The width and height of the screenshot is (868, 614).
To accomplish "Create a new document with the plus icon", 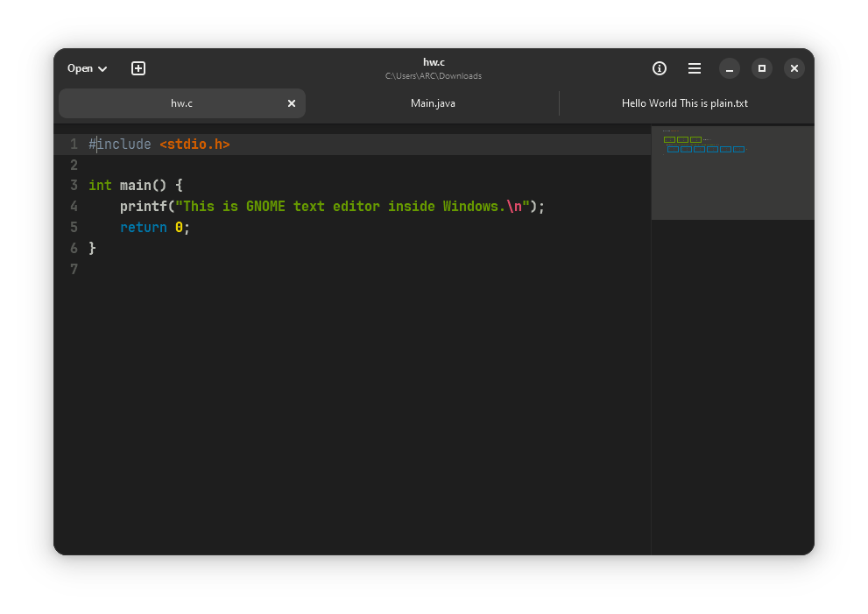I will [138, 68].
